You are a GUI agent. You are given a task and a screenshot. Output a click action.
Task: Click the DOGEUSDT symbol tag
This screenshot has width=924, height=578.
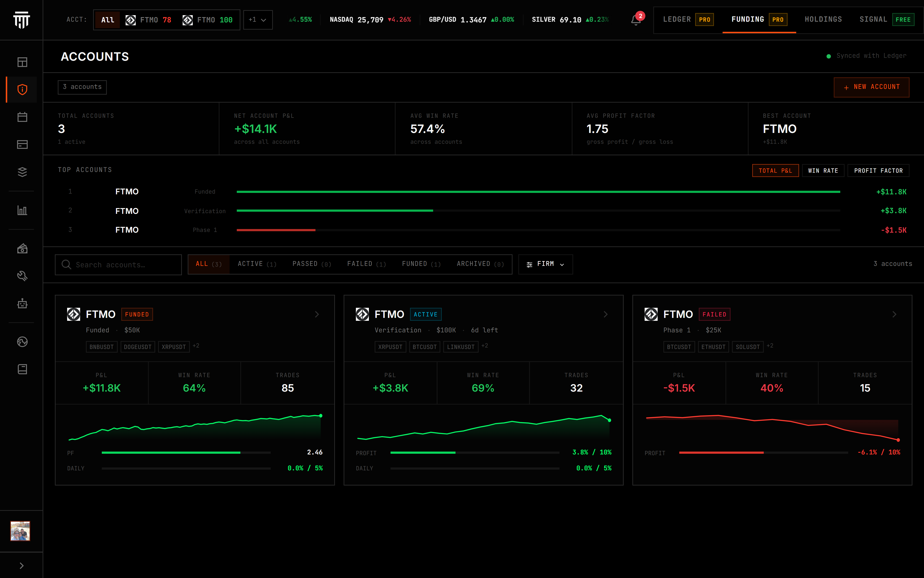point(138,347)
